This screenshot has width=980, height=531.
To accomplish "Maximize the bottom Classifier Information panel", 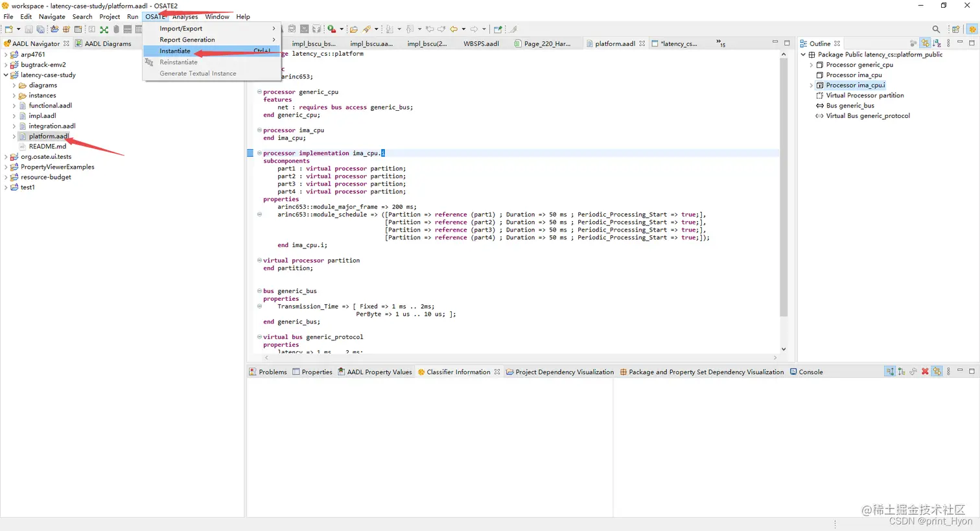I will (x=972, y=371).
